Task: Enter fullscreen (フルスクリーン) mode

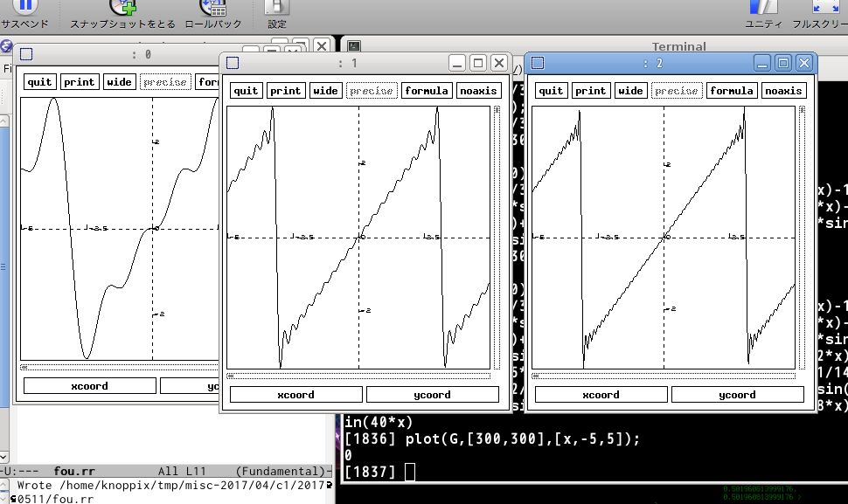Action: [824, 6]
